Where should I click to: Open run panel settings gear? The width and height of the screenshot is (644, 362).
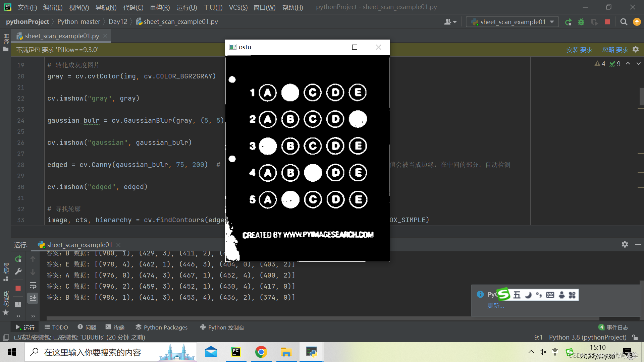[x=625, y=244]
